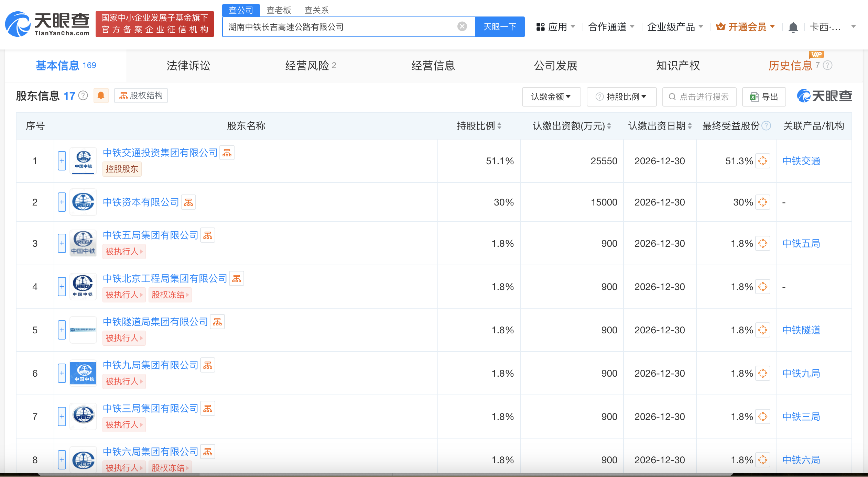Open equity structure icon next to 中铁隧道局集团有限公司
This screenshot has width=868, height=477.
click(217, 322)
